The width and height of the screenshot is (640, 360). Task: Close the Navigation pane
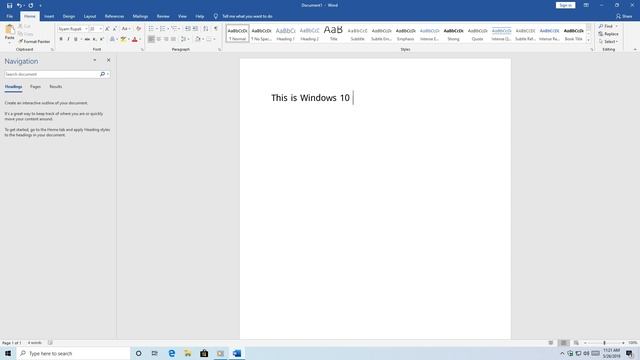109,60
